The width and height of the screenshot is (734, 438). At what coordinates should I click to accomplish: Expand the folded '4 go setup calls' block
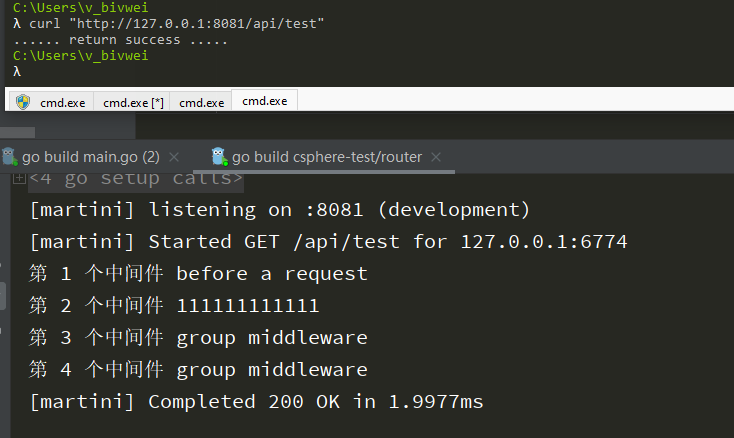point(19,178)
